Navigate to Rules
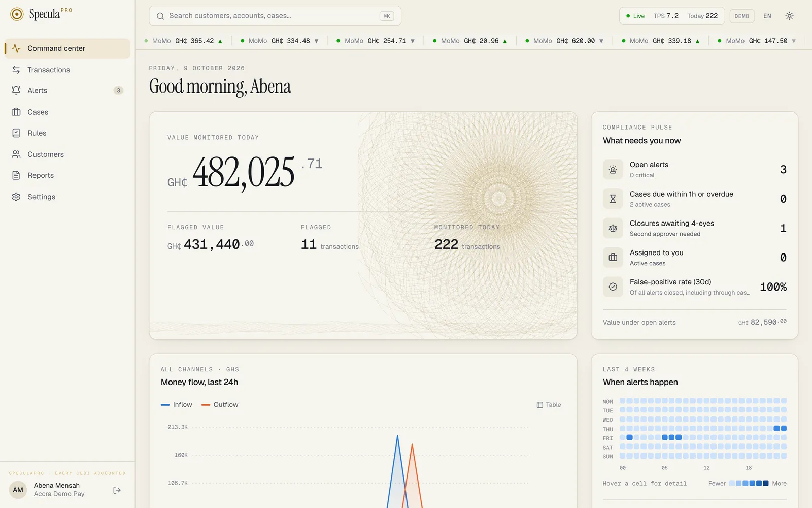812x508 pixels. click(x=67, y=133)
